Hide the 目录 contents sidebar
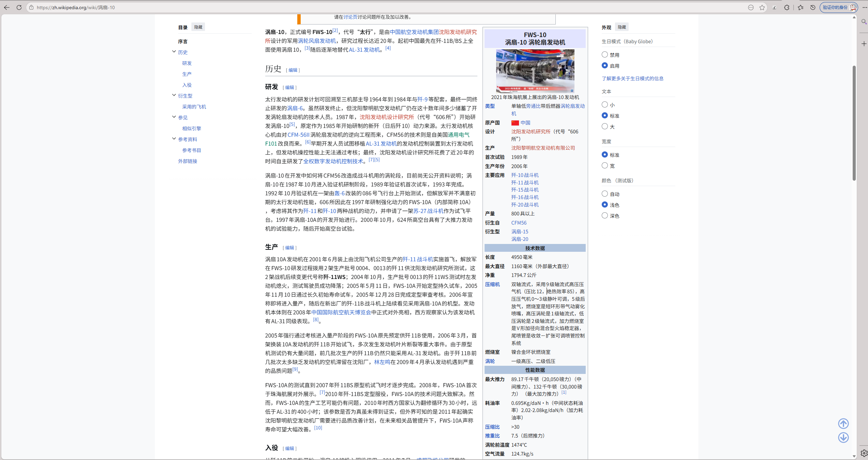Image resolution: width=868 pixels, height=460 pixels. coord(198,27)
